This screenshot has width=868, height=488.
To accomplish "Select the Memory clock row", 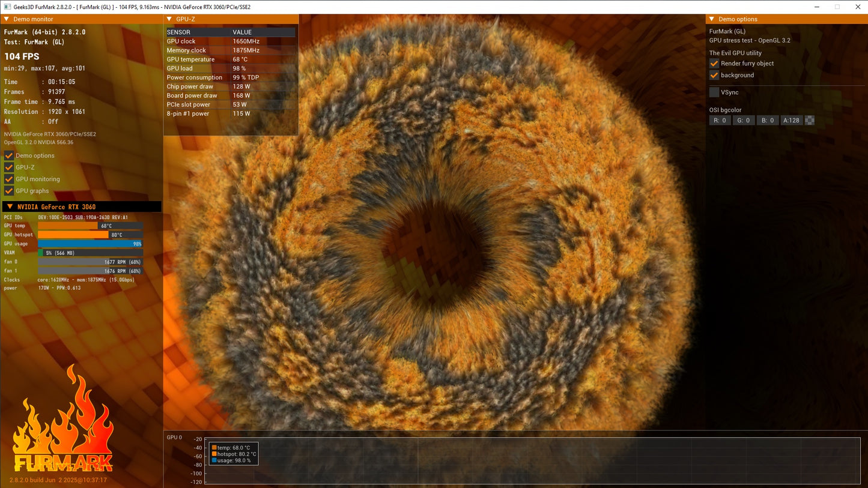I will coord(231,50).
